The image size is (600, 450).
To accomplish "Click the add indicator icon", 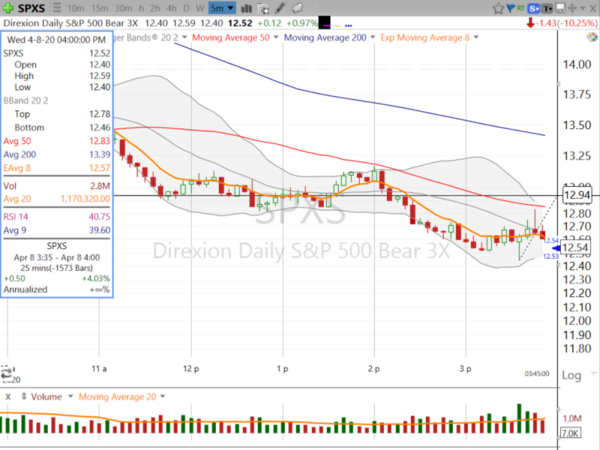I will coord(263,8).
